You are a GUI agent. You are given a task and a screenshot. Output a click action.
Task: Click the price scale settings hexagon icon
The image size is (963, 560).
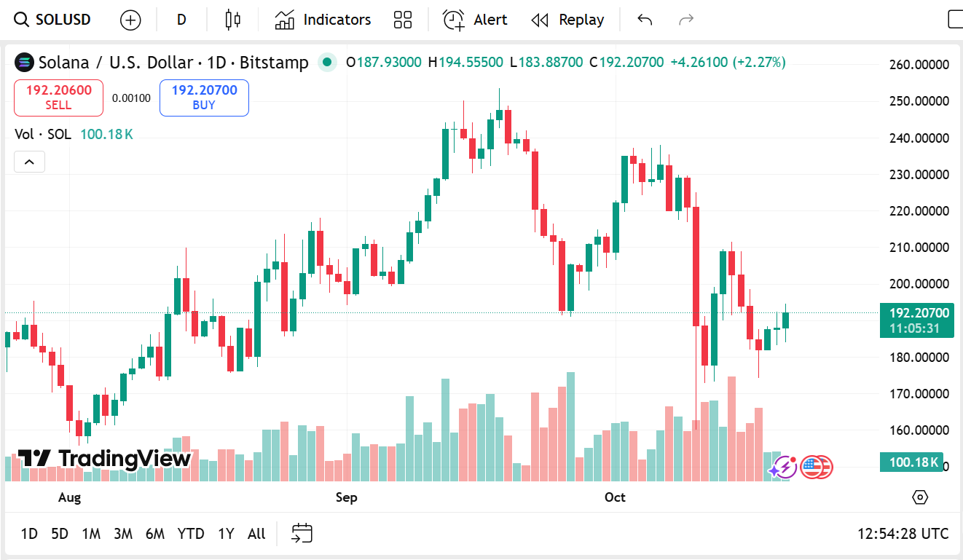pyautogui.click(x=920, y=497)
